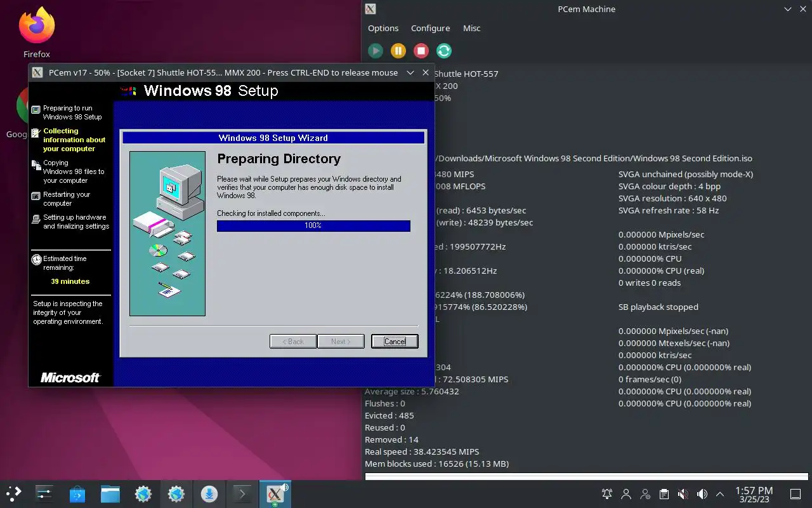Open Firefox from the desktop shortcut
This screenshot has width=812, height=508.
37,33
